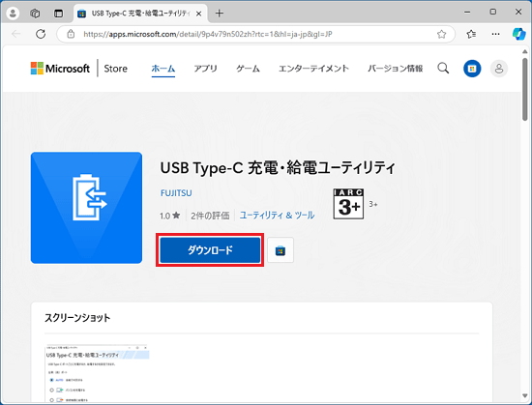This screenshot has height=405, width=532.
Task: Open Edge settings and more menu
Action: (495, 34)
